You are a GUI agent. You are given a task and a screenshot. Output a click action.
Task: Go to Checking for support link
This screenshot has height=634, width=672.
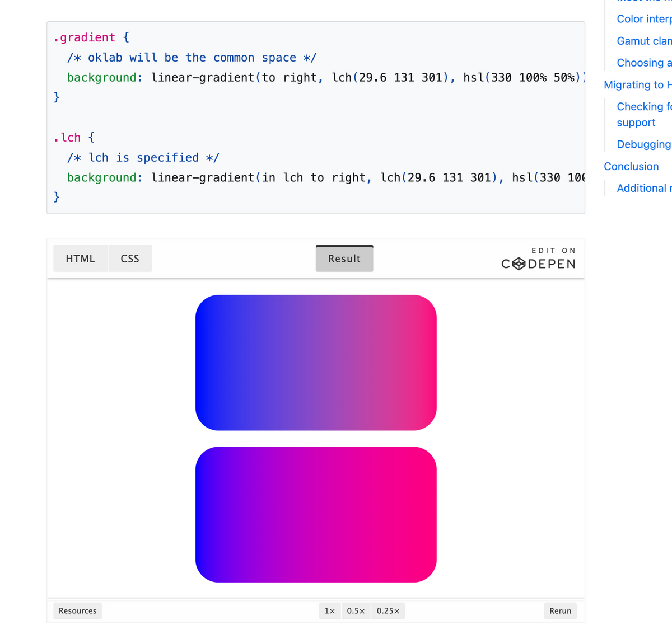644,114
